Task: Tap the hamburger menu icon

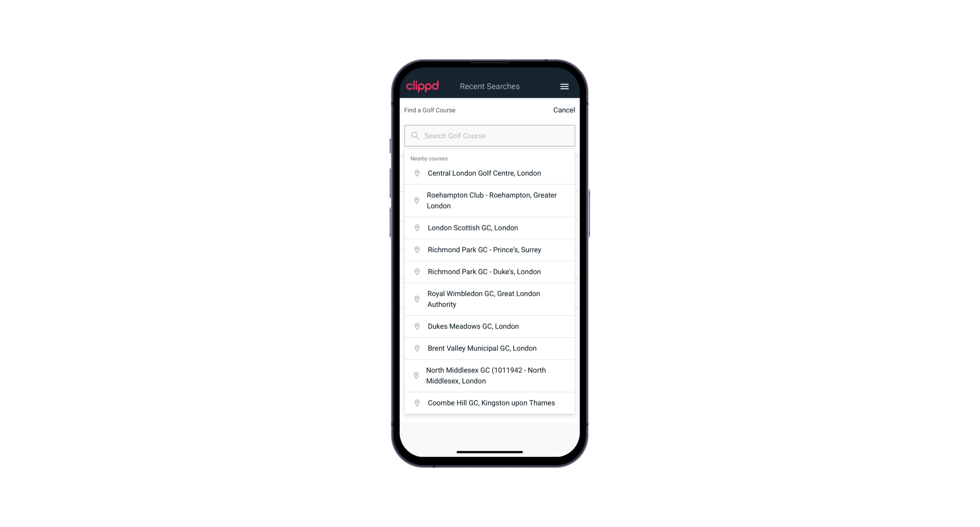Action: 565,86
